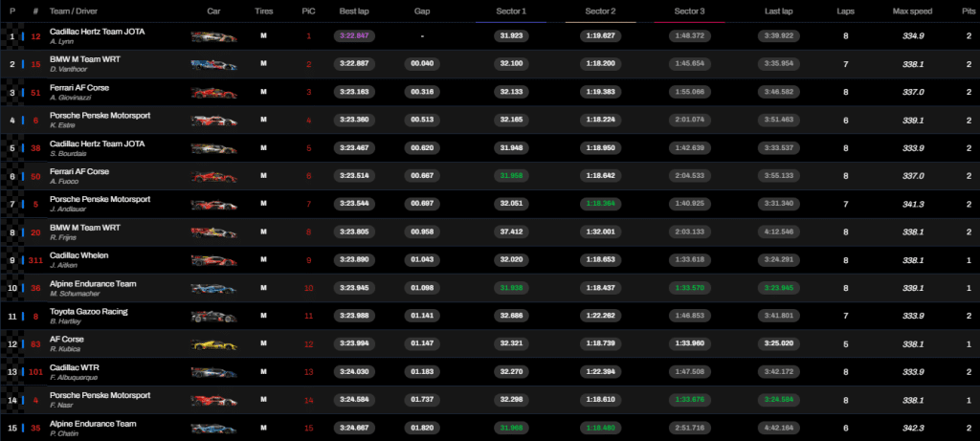Click driver name B. Hartley
The image size is (980, 441).
tap(67, 321)
